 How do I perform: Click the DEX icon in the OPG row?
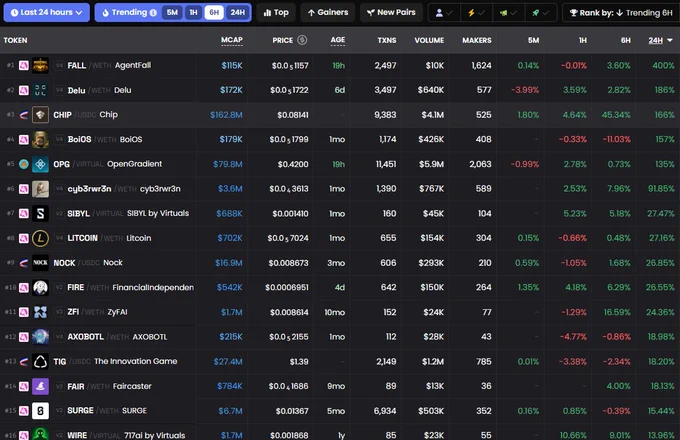(x=24, y=164)
